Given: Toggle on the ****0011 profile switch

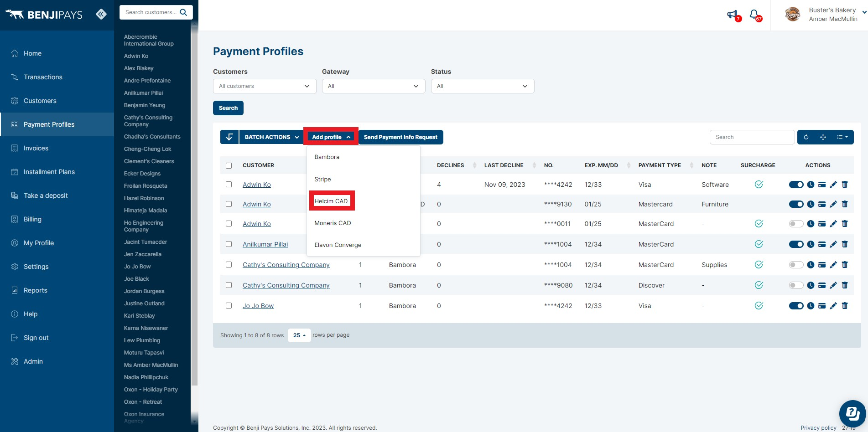Looking at the screenshot, I should tap(796, 224).
